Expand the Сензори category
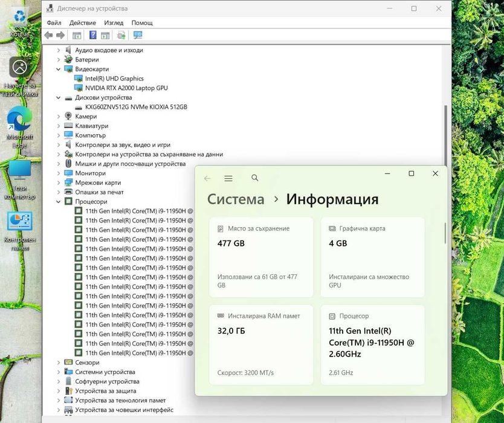 click(x=58, y=363)
